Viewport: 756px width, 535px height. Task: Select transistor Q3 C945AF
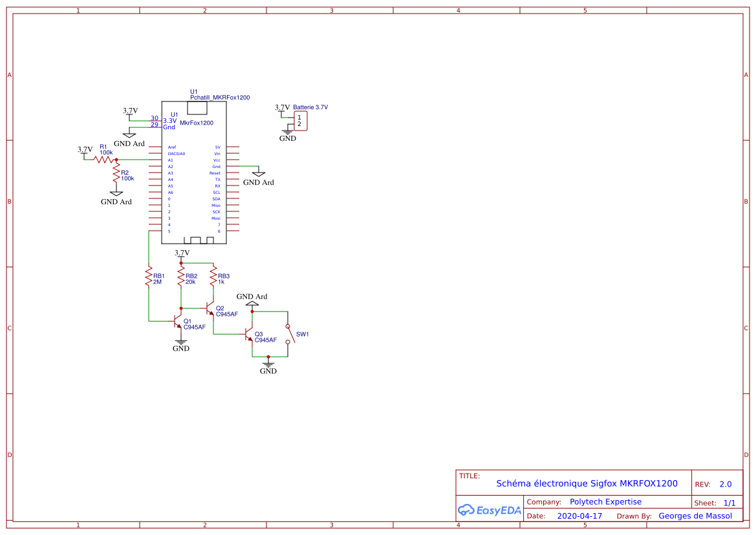249,335
